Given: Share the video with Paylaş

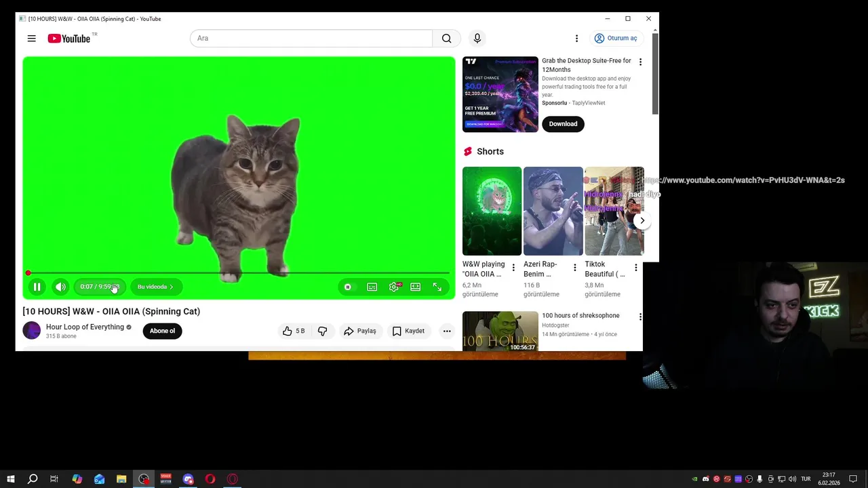Looking at the screenshot, I should point(359,331).
